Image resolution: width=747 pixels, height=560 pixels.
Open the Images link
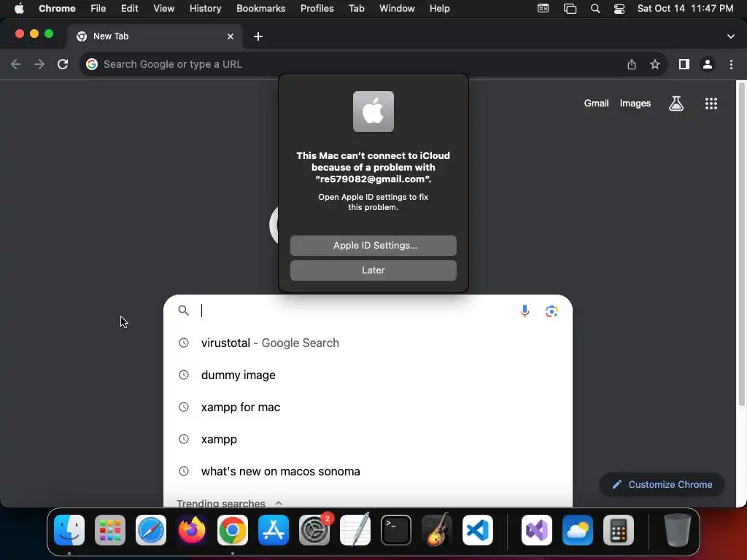click(635, 104)
